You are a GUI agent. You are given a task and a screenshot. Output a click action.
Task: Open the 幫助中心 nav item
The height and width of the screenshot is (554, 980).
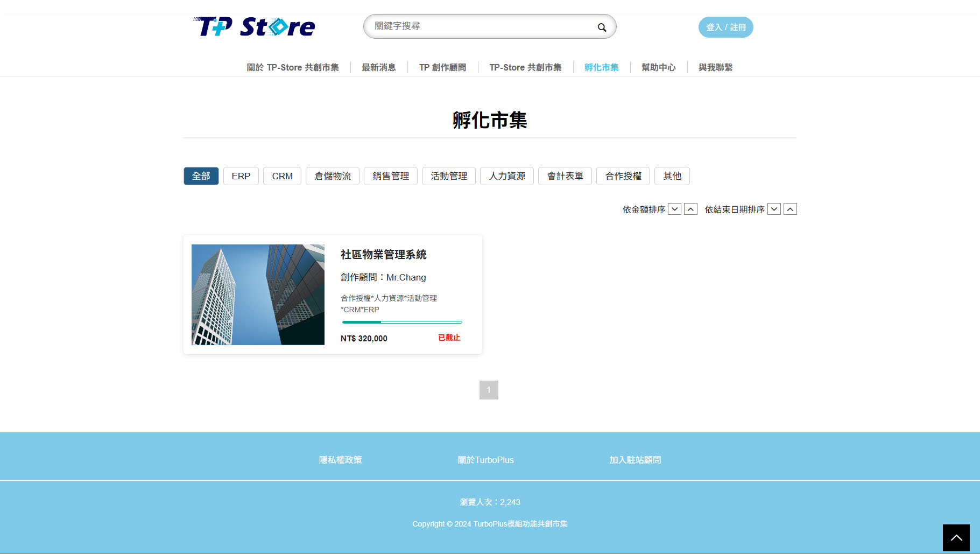pos(658,67)
